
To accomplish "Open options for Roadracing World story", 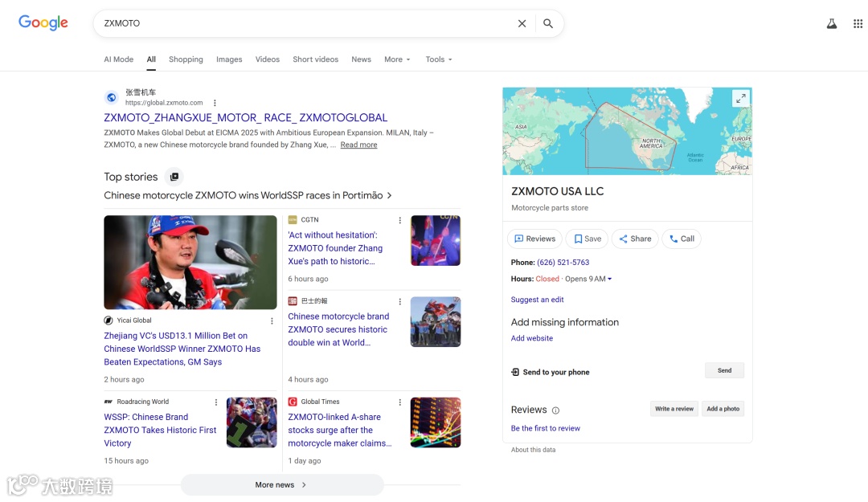I will click(216, 402).
